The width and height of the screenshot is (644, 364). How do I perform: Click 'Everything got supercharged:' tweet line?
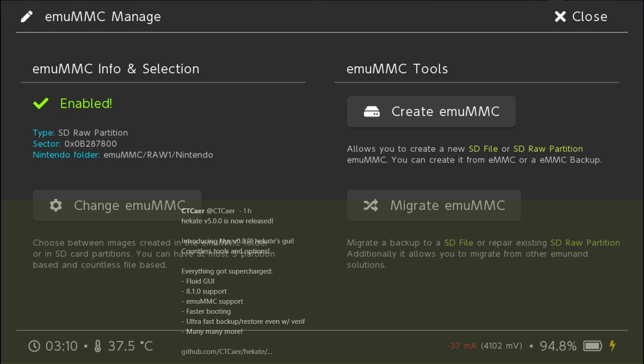coord(227,271)
